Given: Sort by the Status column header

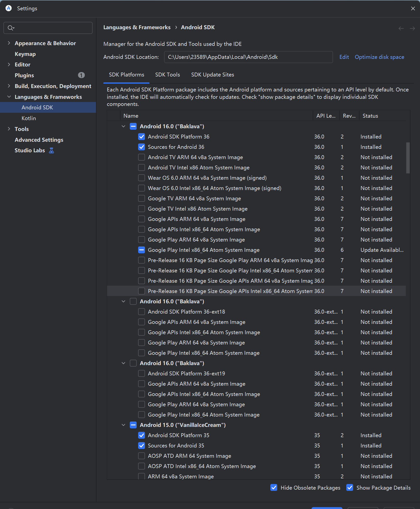Looking at the screenshot, I should [382, 116].
